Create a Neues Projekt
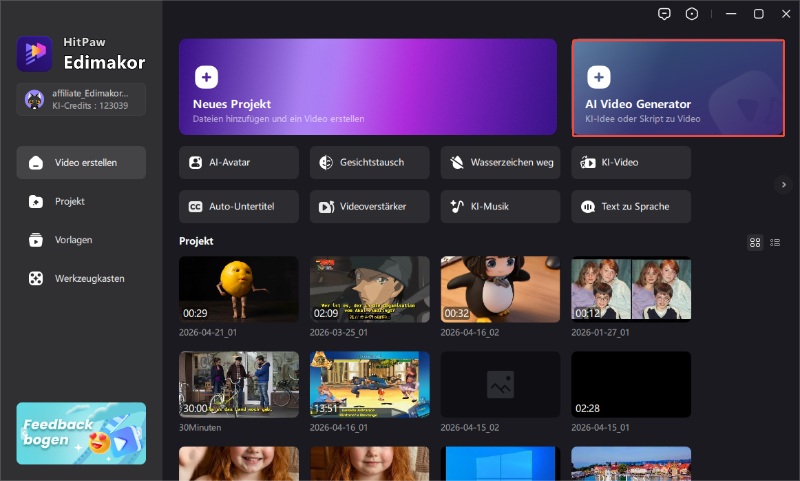 [367, 87]
